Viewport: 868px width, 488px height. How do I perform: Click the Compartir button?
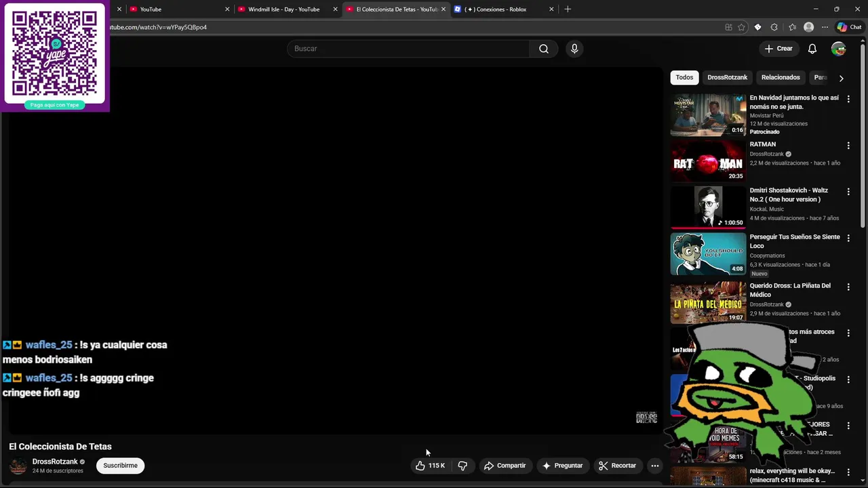[x=505, y=466]
